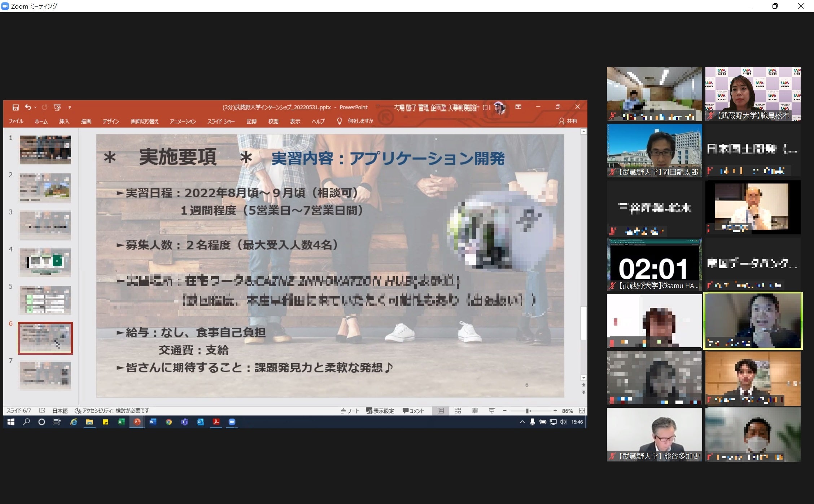Open Microsoft Teams from taskbar

184,422
